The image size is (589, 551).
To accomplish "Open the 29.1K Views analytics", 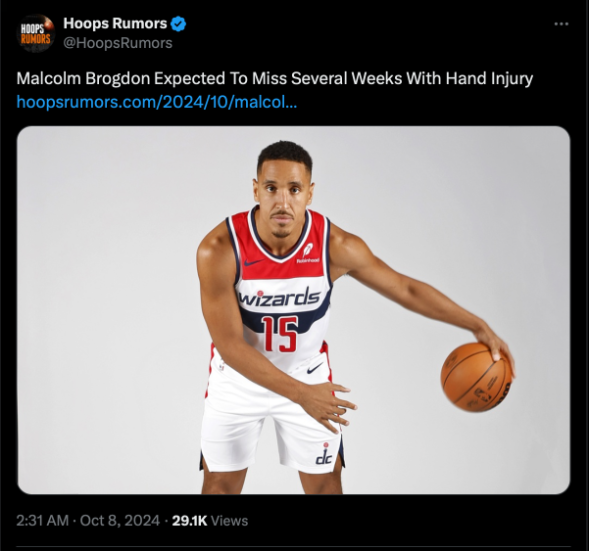I will [x=210, y=521].
